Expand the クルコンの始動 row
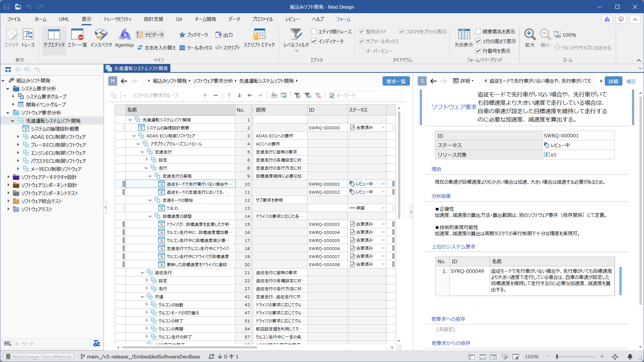Screen dimensions: 644x362 pos(147,304)
